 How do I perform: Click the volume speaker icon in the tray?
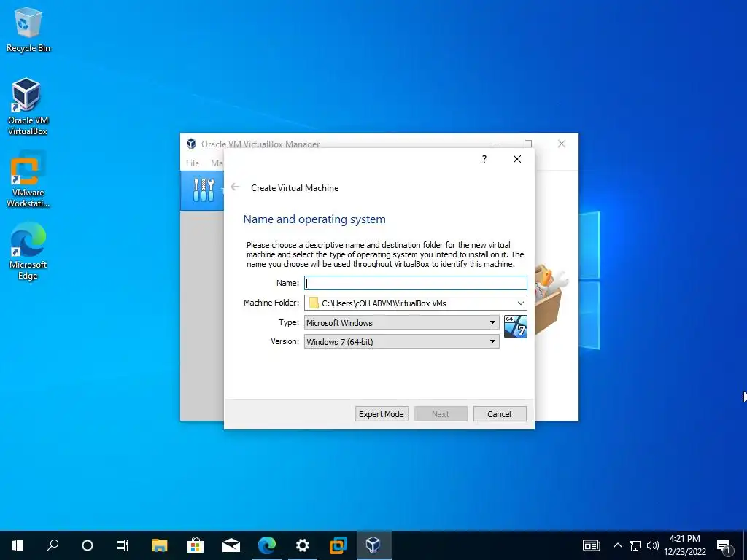tap(653, 545)
